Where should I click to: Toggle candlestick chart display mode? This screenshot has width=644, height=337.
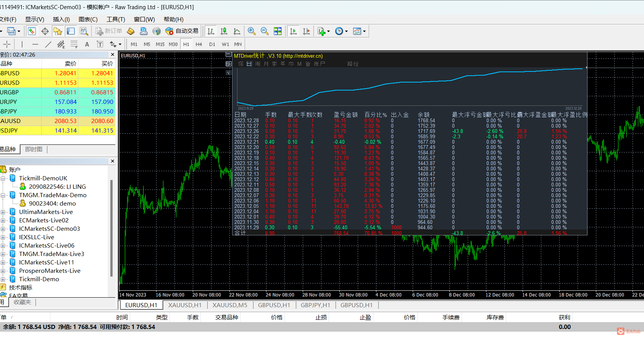[x=224, y=31]
